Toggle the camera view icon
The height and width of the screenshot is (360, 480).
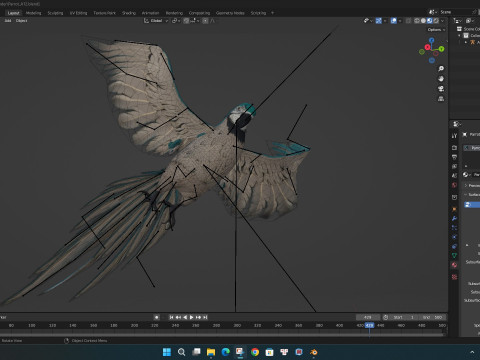tap(441, 89)
